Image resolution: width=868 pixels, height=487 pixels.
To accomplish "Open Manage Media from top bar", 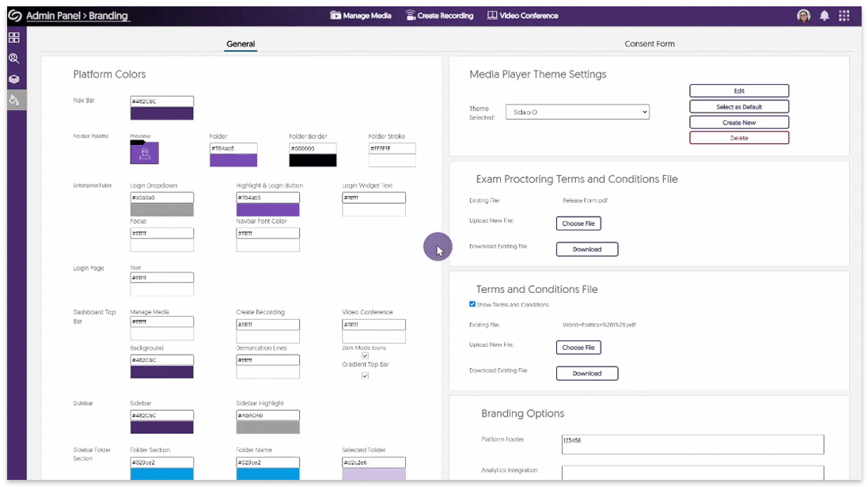I will coord(361,16).
